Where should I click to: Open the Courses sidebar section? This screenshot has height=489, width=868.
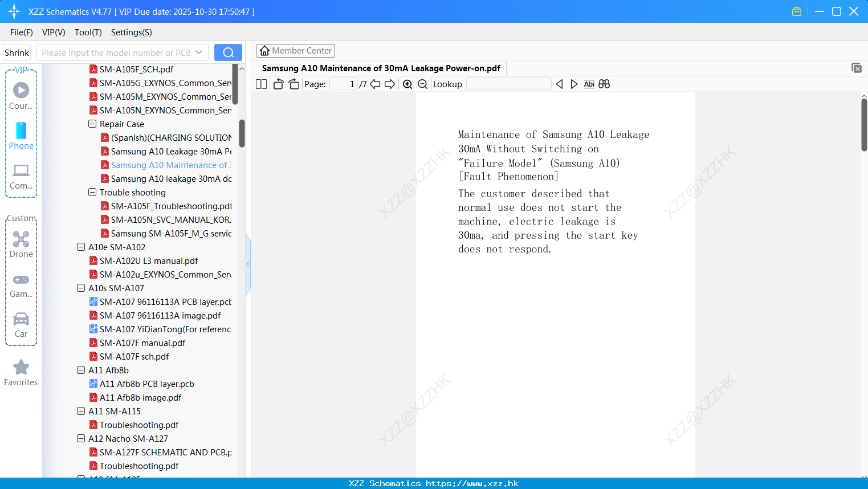click(x=21, y=96)
